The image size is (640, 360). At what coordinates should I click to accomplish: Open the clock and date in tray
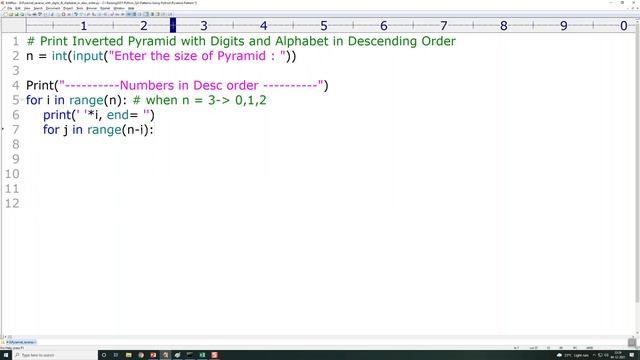click(x=618, y=355)
